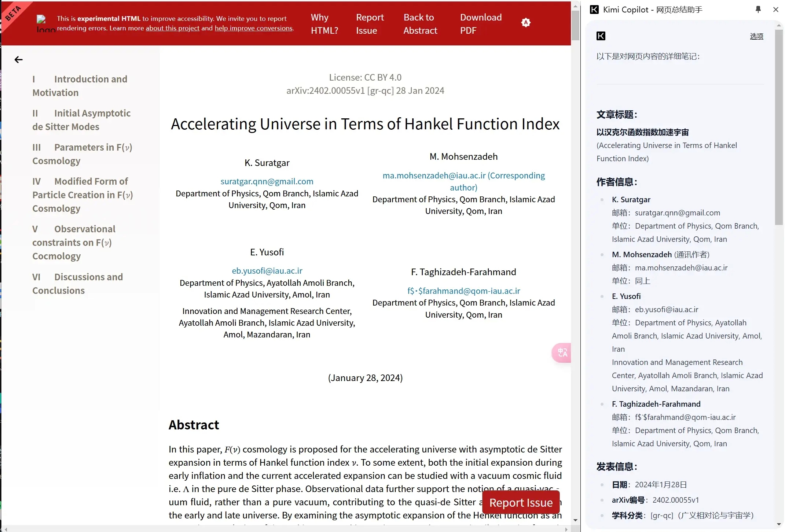Click Back to Abstract in header
This screenshot has width=785, height=532.
pyautogui.click(x=420, y=24)
